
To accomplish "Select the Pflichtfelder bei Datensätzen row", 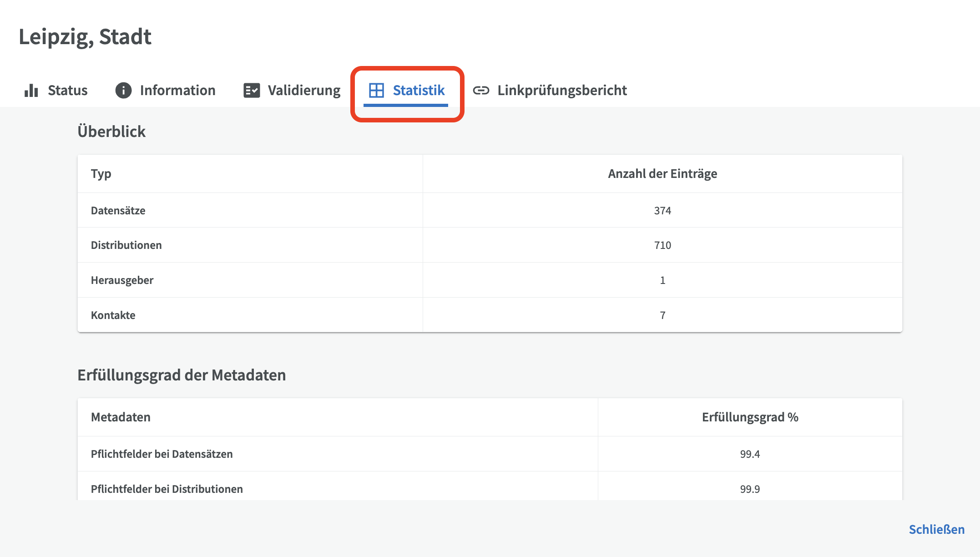I will [162, 454].
